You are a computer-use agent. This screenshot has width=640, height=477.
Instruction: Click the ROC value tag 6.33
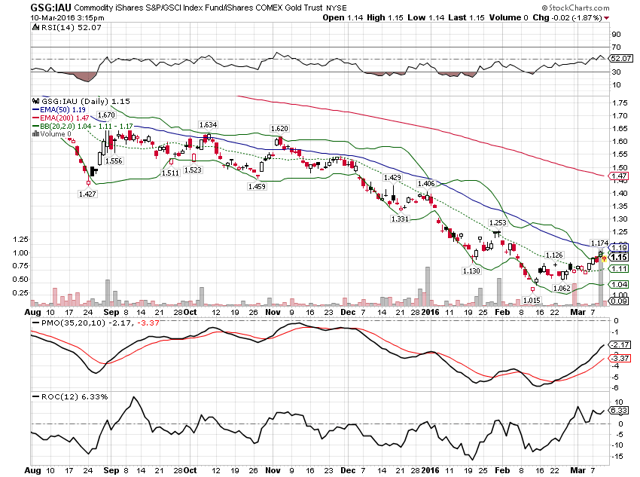(x=619, y=410)
